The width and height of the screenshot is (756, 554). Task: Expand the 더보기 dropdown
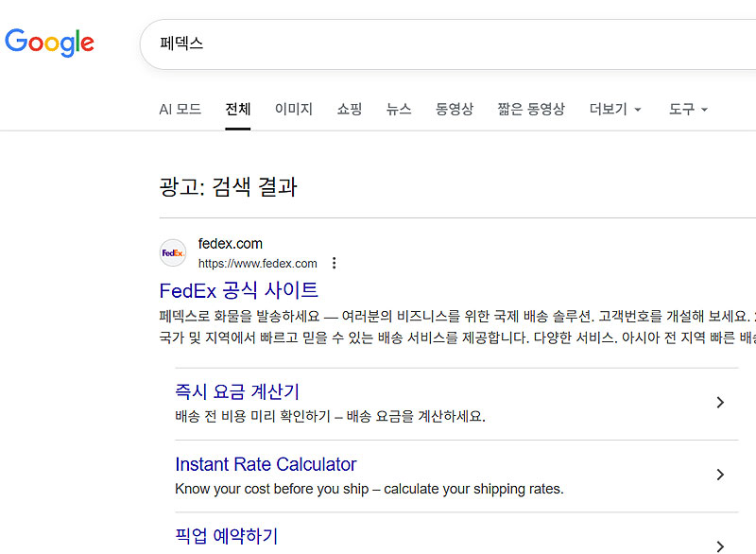pyautogui.click(x=615, y=109)
